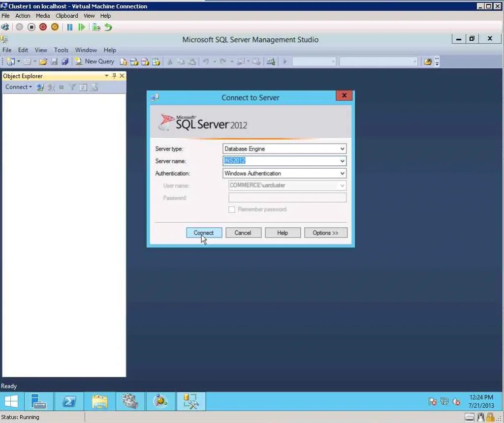The width and height of the screenshot is (504, 423).
Task: Click the Open File folder icon
Action: [x=43, y=61]
